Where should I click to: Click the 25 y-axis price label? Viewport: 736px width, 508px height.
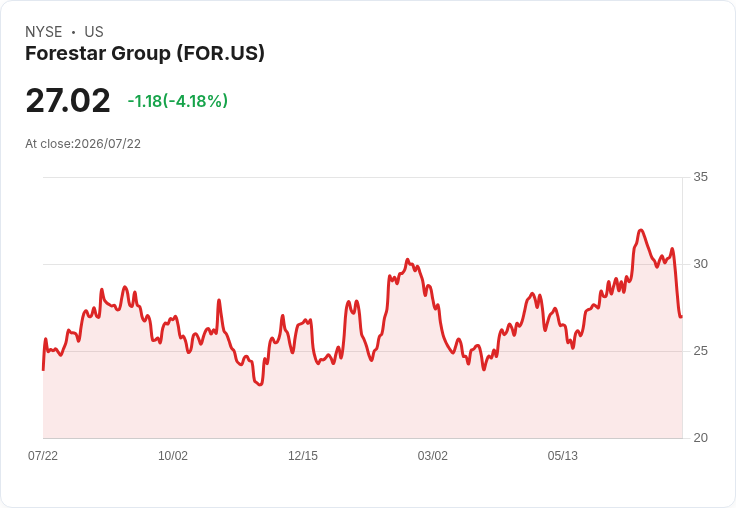(x=700, y=351)
